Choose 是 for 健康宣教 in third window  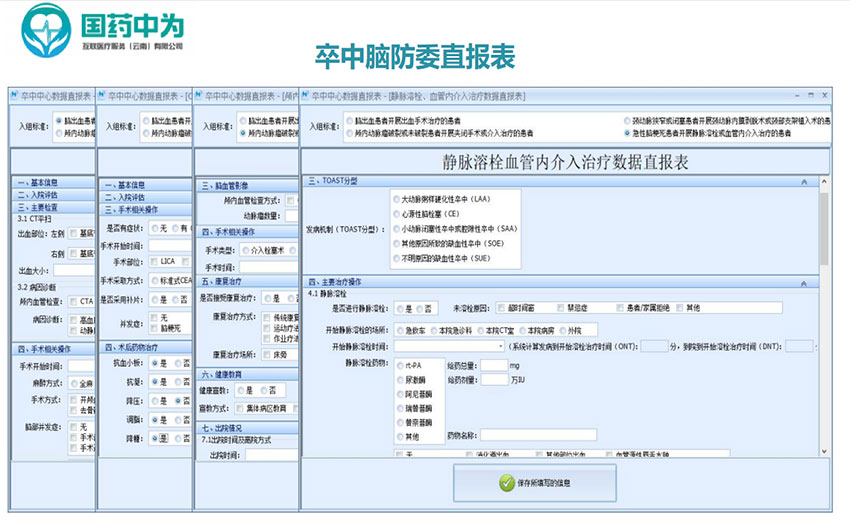click(x=241, y=390)
